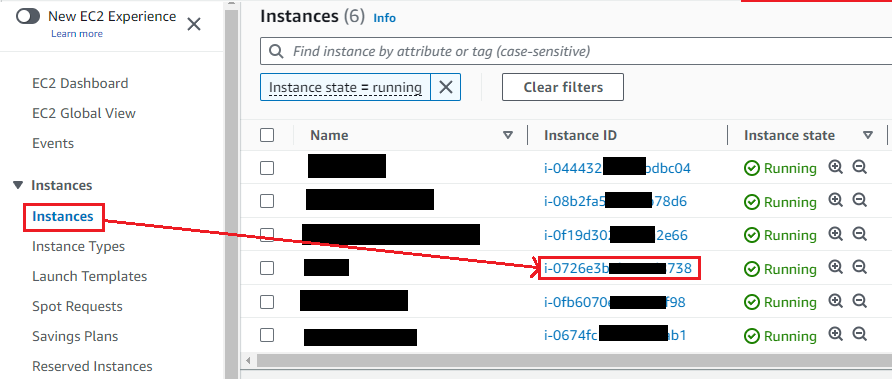Click zoom-out filter icon for i-0f19d3 row
The image size is (892, 379).
coord(859,234)
